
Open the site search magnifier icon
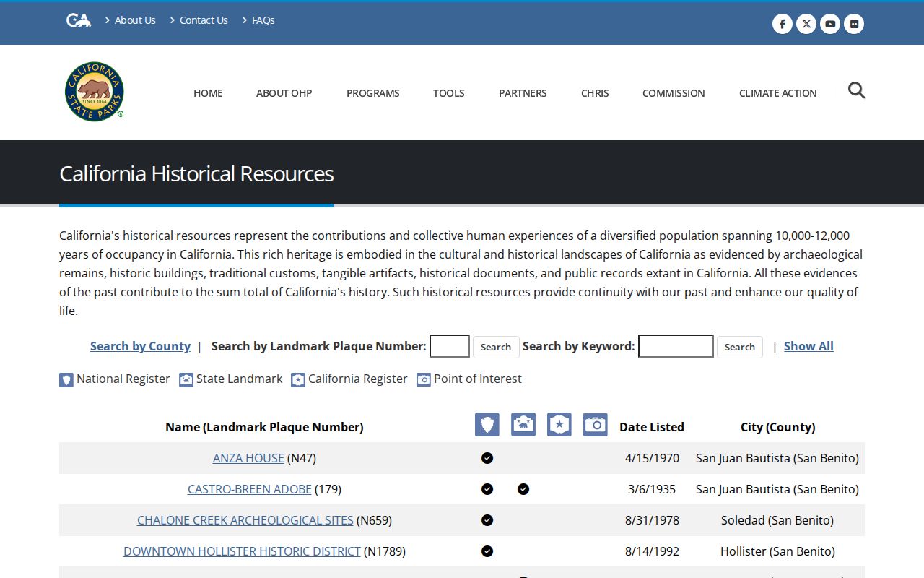(856, 90)
